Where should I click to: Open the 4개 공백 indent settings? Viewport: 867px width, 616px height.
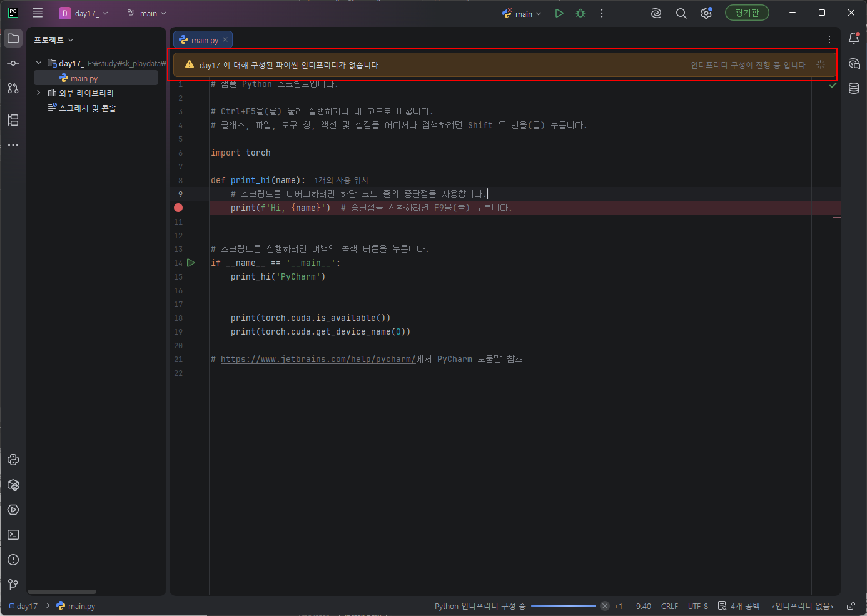pos(739,606)
